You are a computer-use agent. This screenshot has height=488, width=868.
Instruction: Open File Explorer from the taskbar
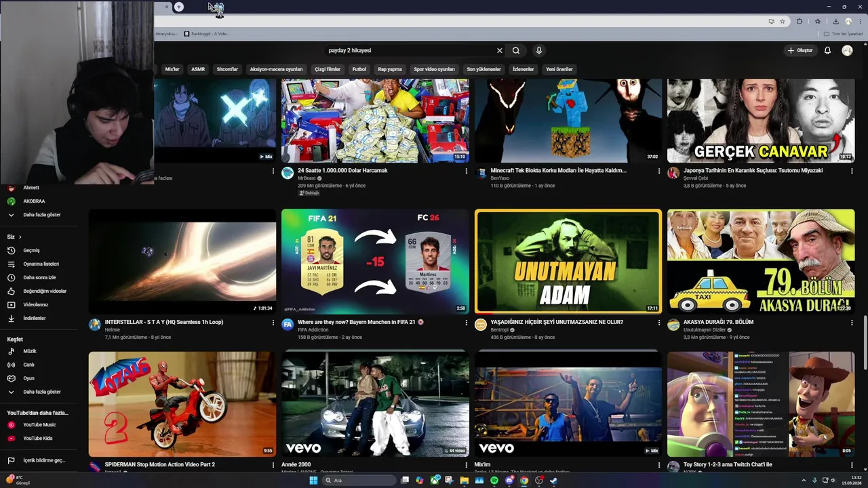pos(465,481)
